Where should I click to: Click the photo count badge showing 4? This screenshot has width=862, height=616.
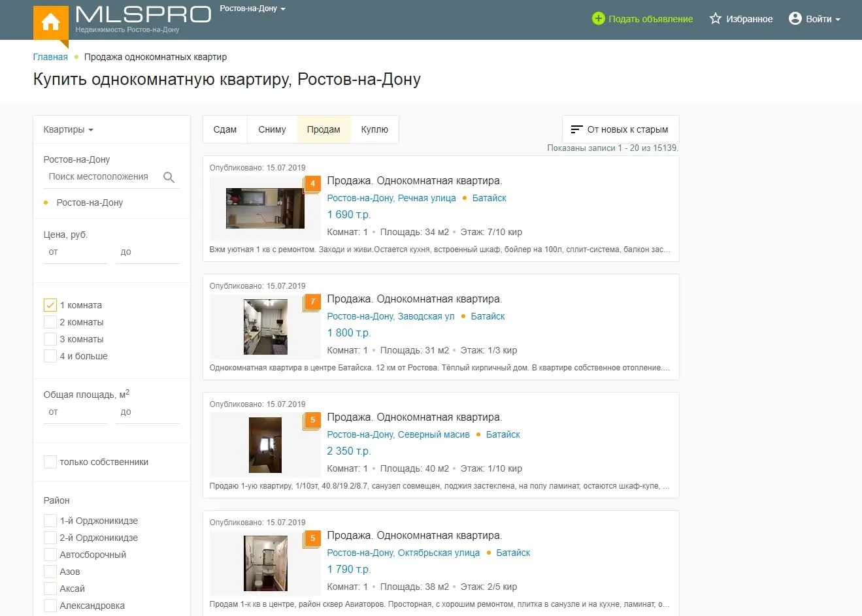[x=312, y=184]
